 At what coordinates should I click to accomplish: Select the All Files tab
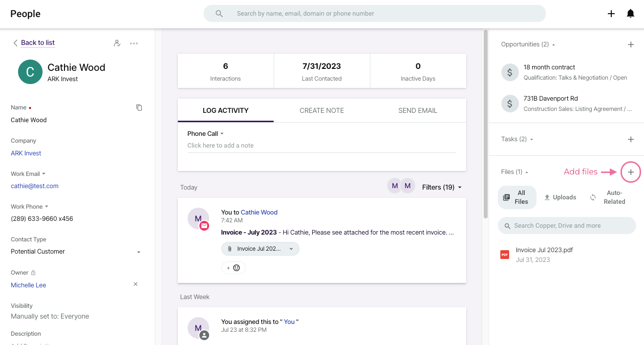pyautogui.click(x=517, y=197)
